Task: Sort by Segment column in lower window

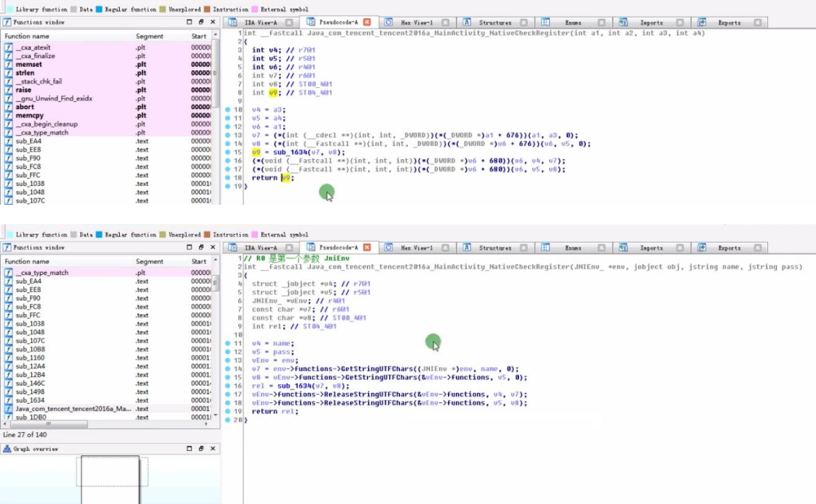Action: pyautogui.click(x=149, y=262)
